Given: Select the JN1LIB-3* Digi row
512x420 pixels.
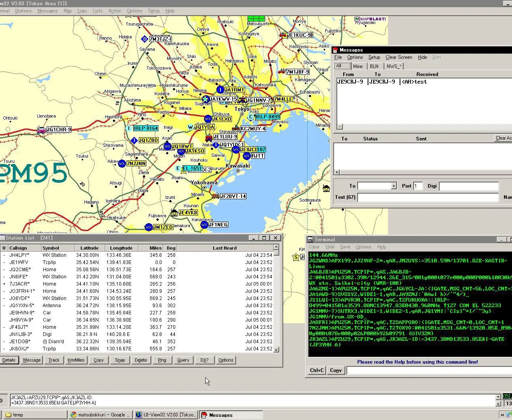Looking at the screenshot, I should point(136,334).
